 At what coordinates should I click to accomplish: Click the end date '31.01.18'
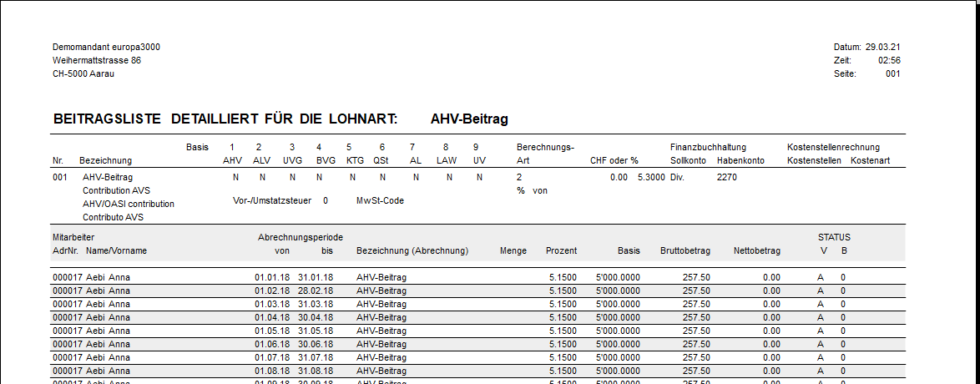pyautogui.click(x=316, y=278)
